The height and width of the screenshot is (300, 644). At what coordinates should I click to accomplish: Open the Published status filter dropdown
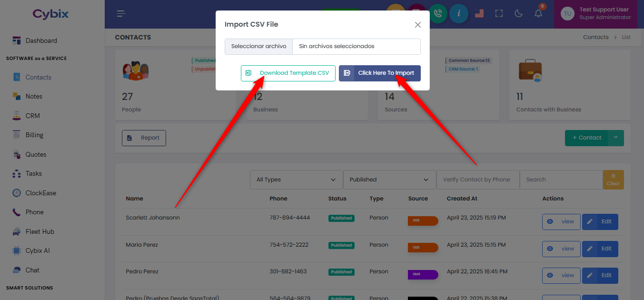coord(389,180)
